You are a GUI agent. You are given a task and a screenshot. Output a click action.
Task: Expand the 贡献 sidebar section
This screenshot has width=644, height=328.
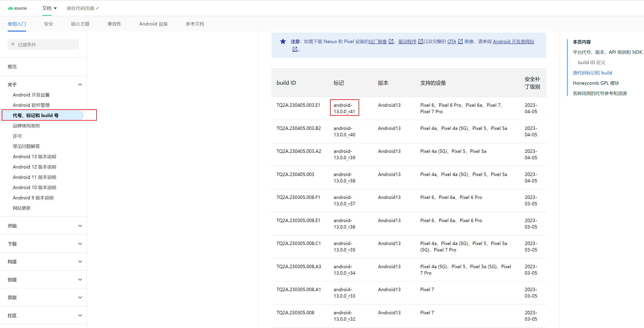point(80,297)
